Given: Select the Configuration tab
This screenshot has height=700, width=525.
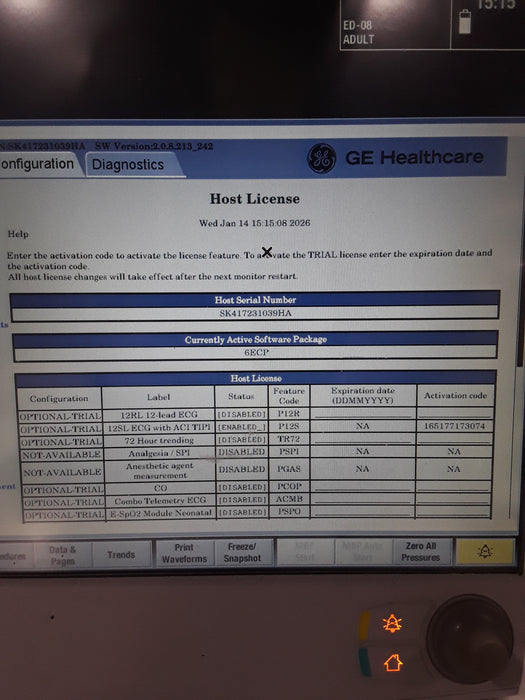Looking at the screenshot, I should tap(38, 164).
